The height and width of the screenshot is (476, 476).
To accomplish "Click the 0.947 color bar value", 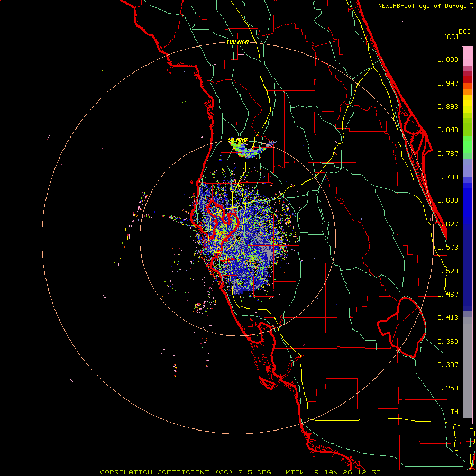I will (448, 83).
